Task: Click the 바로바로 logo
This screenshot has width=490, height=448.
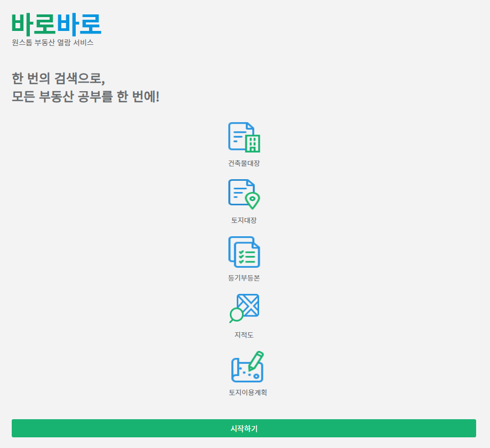Action: (57, 25)
